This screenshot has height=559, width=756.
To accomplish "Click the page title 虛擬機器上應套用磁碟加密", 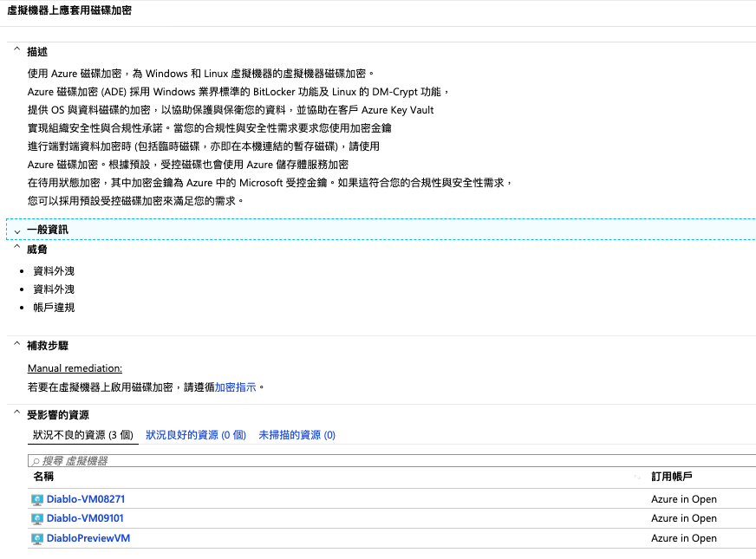I will pos(69,10).
